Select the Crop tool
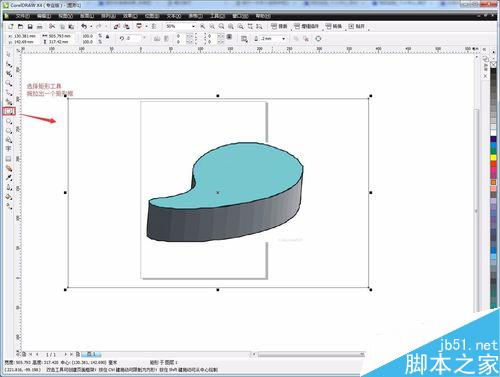The height and width of the screenshot is (377, 500). click(x=9, y=74)
